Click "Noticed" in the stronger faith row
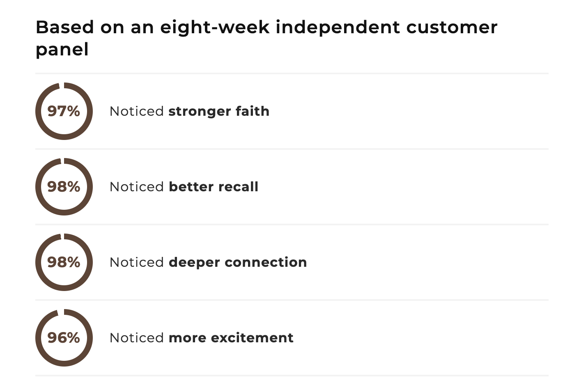Viewport: 588px width, 385px height. [x=137, y=111]
